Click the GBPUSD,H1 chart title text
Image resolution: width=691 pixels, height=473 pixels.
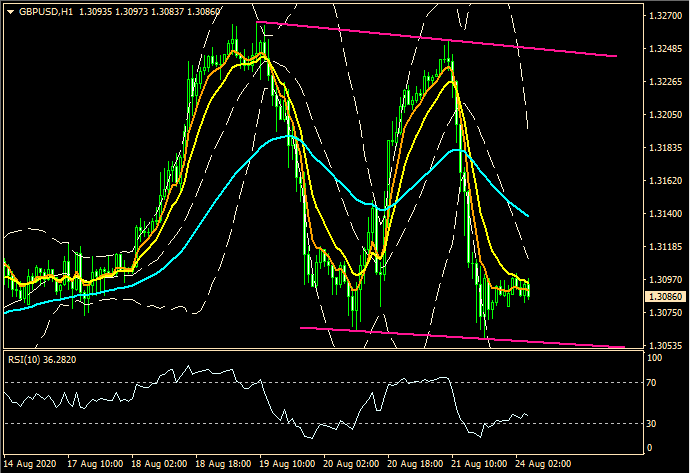(x=45, y=10)
